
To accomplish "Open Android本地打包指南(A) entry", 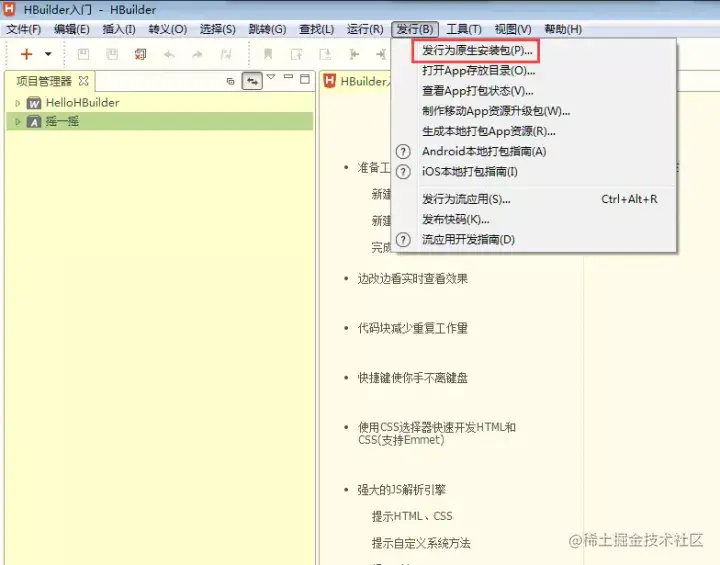I will pyautogui.click(x=534, y=152).
